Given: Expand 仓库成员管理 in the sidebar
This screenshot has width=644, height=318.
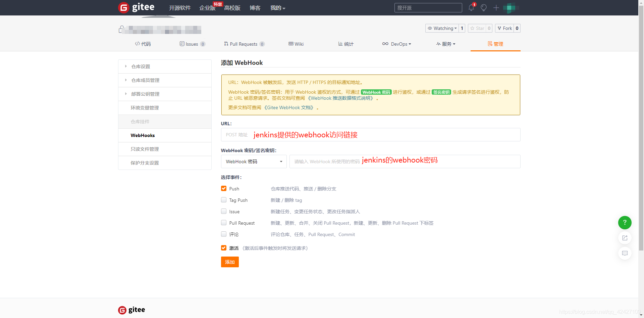Looking at the screenshot, I should pyautogui.click(x=165, y=80).
